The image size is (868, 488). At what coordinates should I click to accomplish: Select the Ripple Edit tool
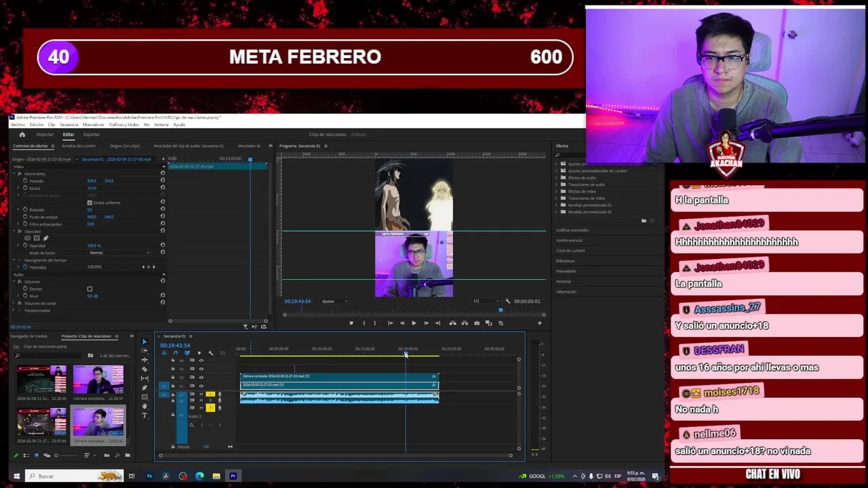144,360
